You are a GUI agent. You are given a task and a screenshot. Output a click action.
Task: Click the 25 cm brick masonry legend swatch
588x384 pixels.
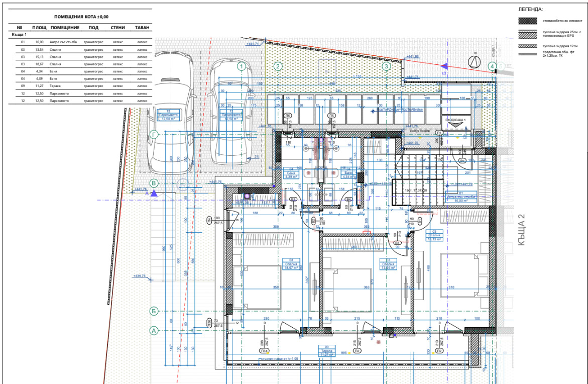coord(529,34)
